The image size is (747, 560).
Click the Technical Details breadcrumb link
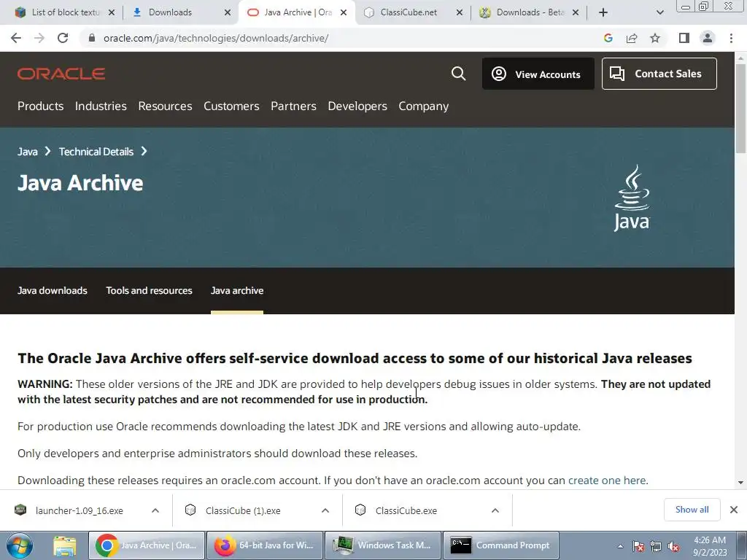click(x=96, y=152)
